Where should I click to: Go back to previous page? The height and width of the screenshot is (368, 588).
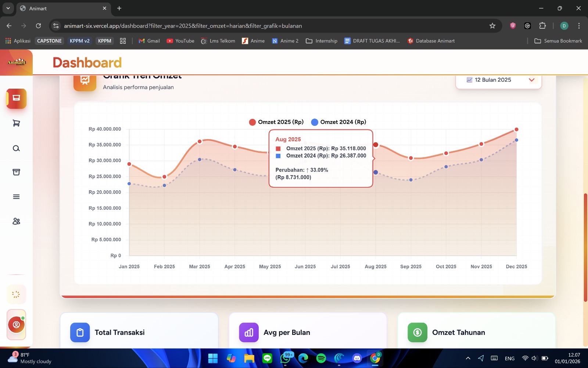[9, 26]
